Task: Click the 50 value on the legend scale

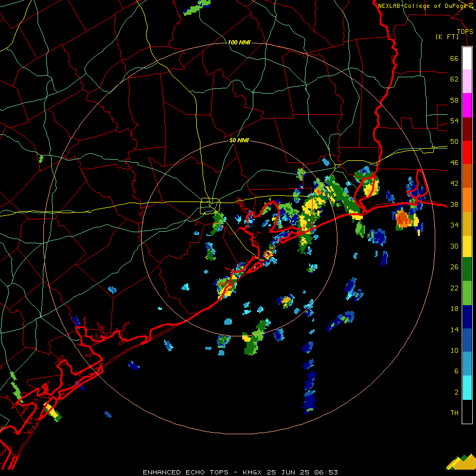Action: point(454,142)
